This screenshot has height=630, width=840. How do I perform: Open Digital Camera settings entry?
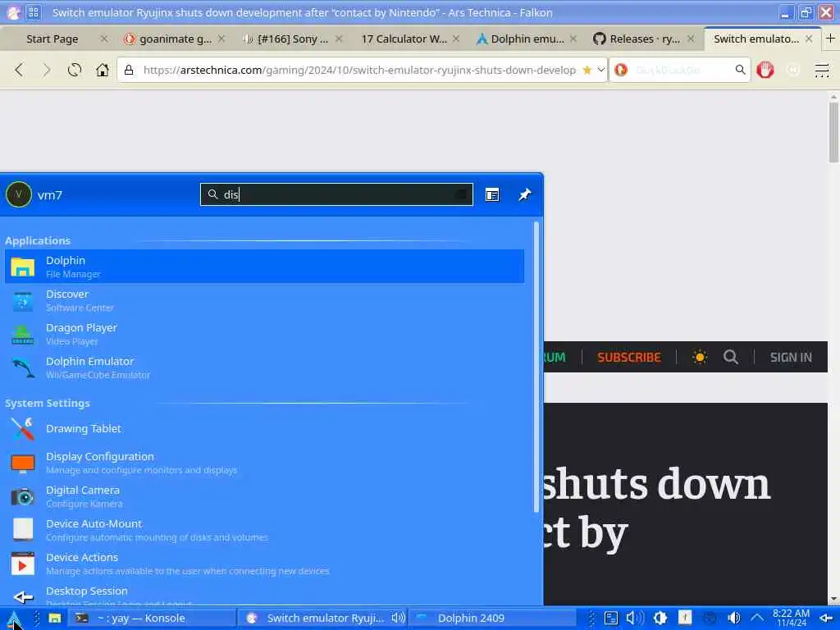coord(264,496)
